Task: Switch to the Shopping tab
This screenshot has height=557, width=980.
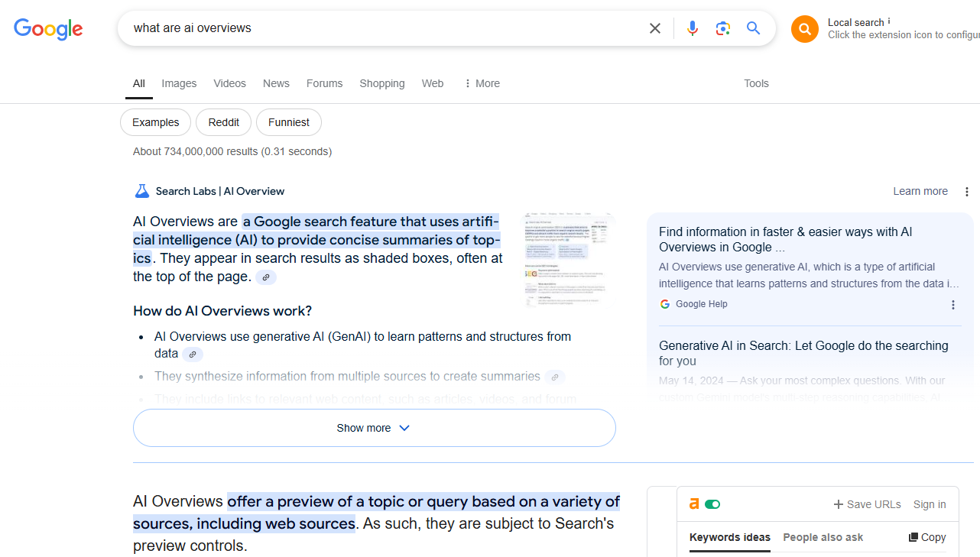Action: (x=382, y=83)
